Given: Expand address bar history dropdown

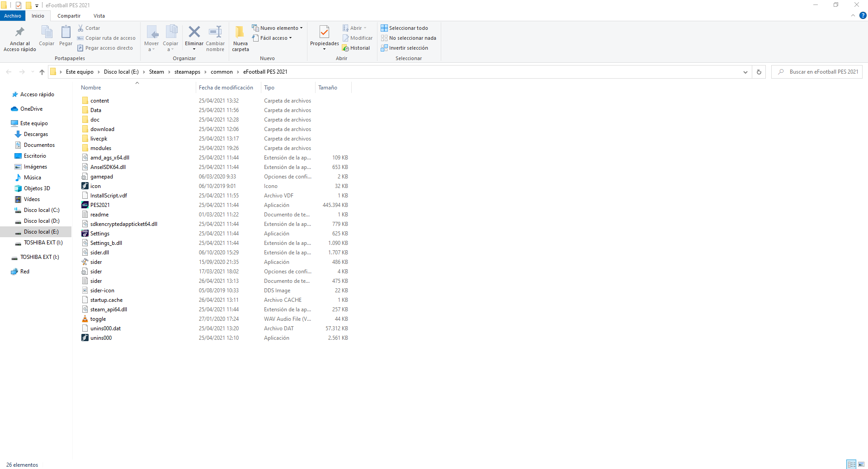Looking at the screenshot, I should [745, 72].
